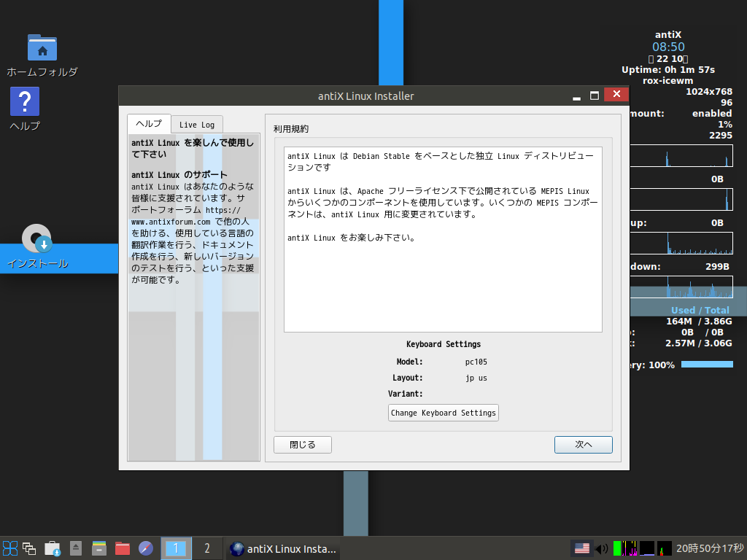Open the antiX start menu icon in taskbar
The width and height of the screenshot is (747, 560).
point(10,548)
